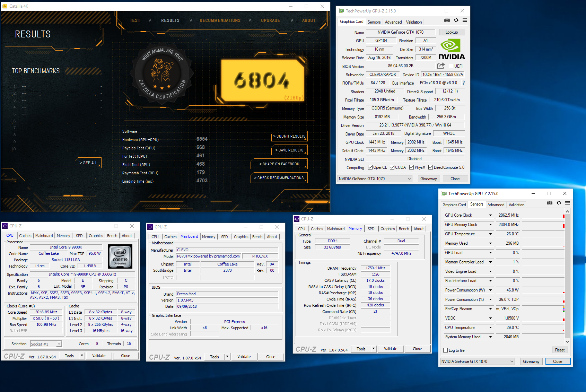Open GPU selector dropdown in GPU-Z Sensors window

click(x=478, y=361)
